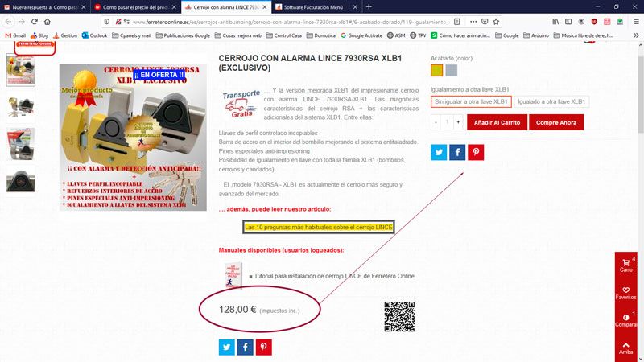Toggle reader view icon in address bar

456,22
